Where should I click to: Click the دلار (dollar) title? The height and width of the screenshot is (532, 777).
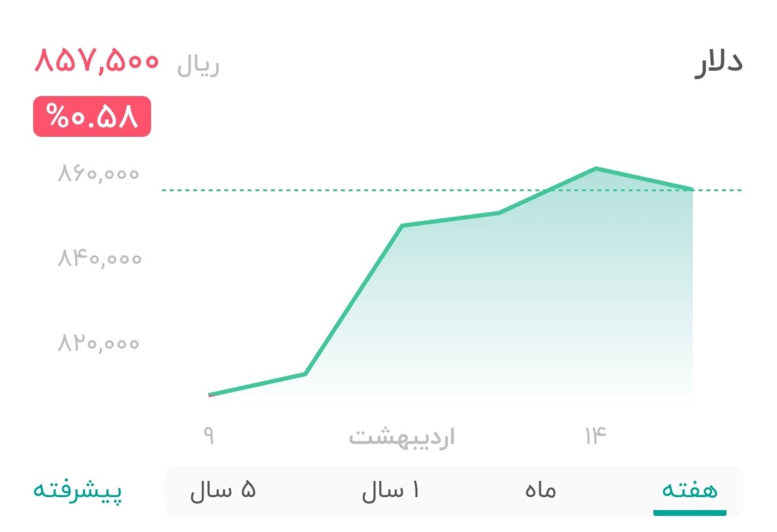pyautogui.click(x=718, y=63)
